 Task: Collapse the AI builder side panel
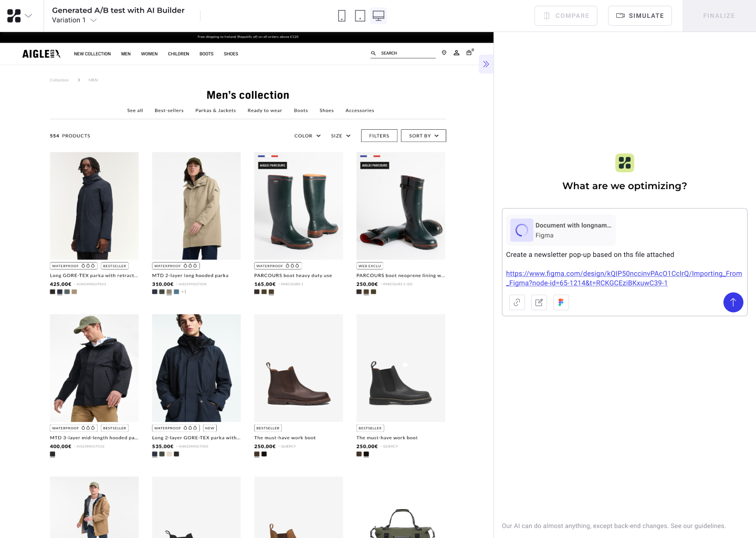(x=486, y=64)
